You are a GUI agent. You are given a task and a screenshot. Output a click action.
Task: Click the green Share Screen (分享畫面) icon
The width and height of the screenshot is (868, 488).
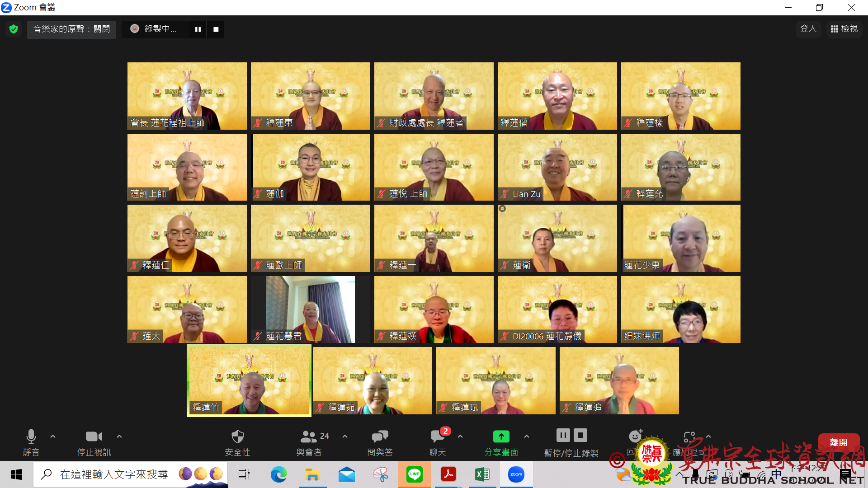pos(501,437)
